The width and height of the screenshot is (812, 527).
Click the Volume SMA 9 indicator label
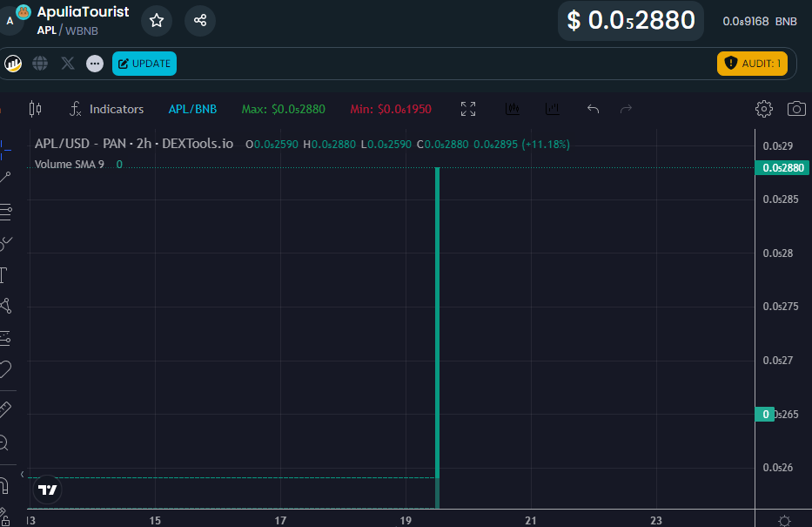pyautogui.click(x=70, y=165)
